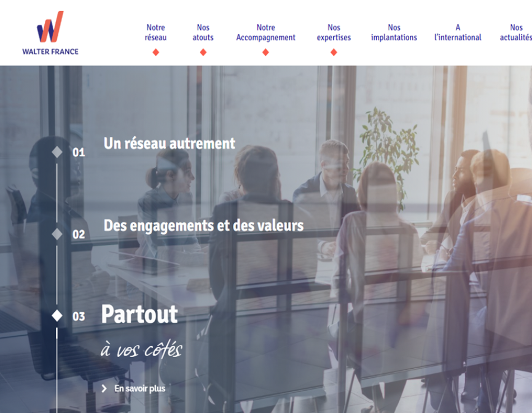This screenshot has width=532, height=413.
Task: Select slide 02 diamond marker
Action: point(57,234)
